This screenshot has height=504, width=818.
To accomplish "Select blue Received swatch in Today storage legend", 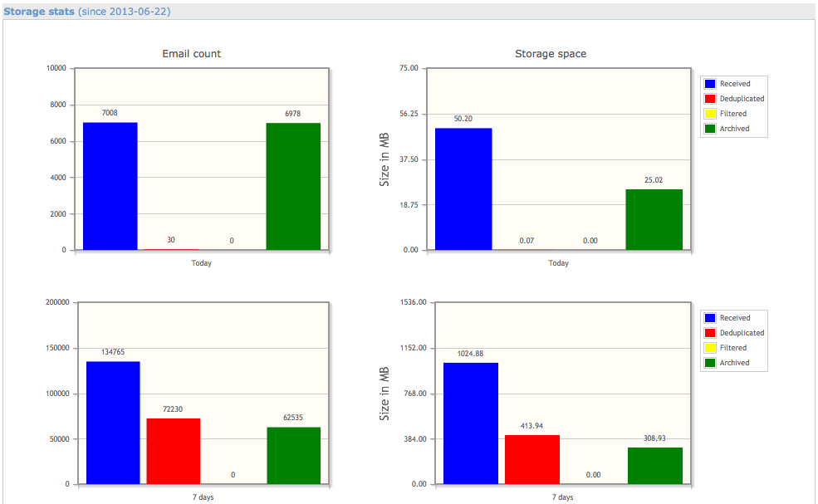I will click(x=710, y=84).
